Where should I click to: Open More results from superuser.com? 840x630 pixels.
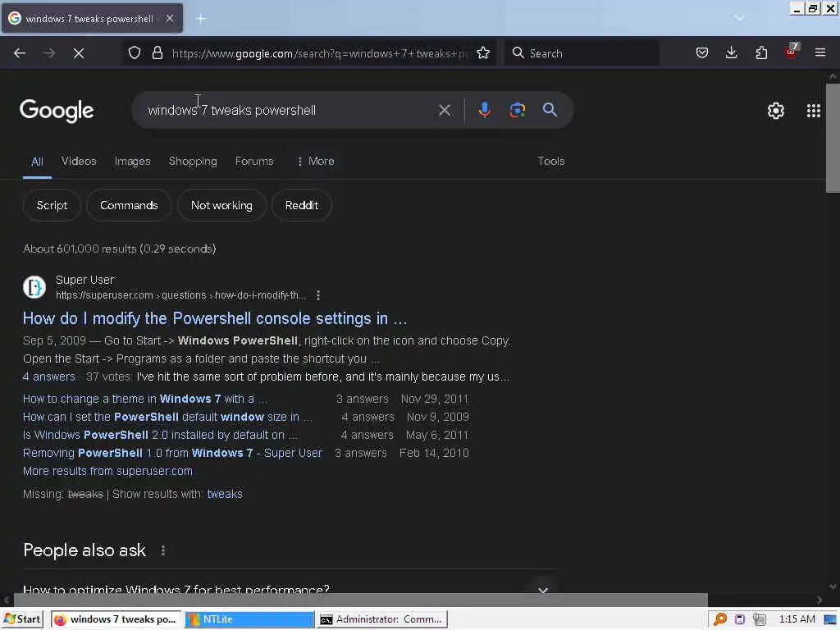click(x=107, y=472)
